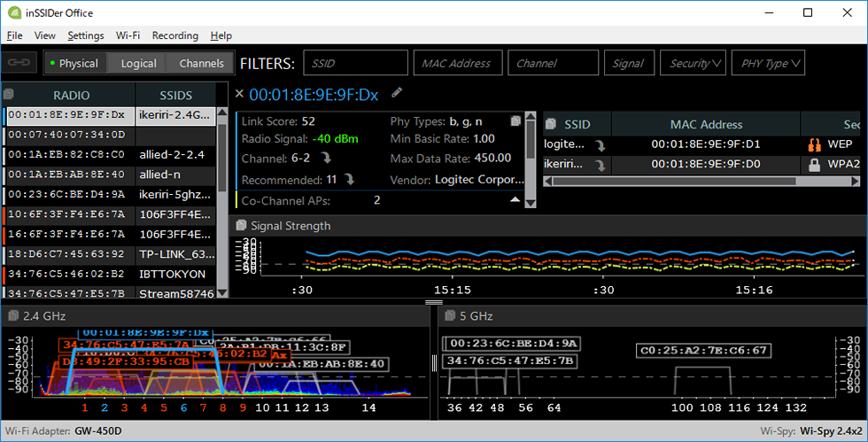Click the allied-2-2.4 SSID cell

(x=175, y=155)
